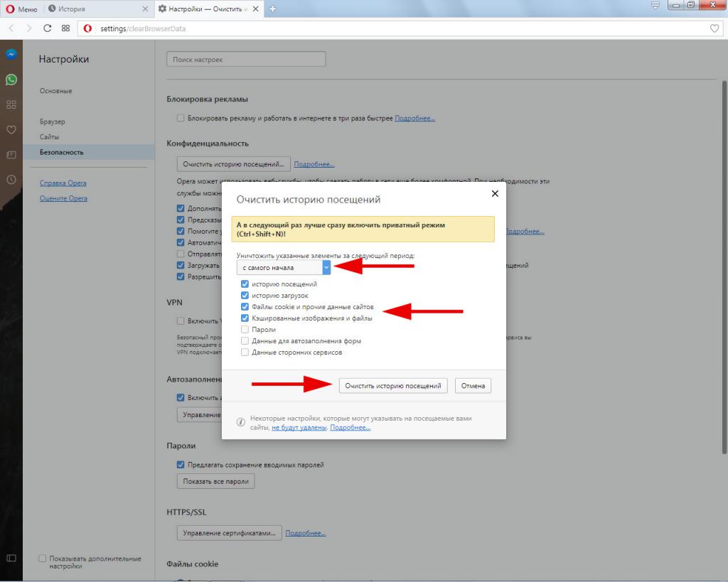
Task: Check the Пароли checkbox in dialog
Action: click(245, 330)
